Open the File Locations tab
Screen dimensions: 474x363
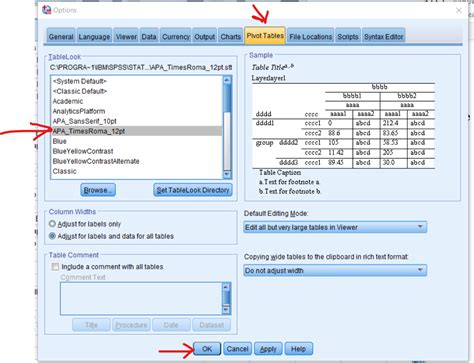pyautogui.click(x=311, y=36)
